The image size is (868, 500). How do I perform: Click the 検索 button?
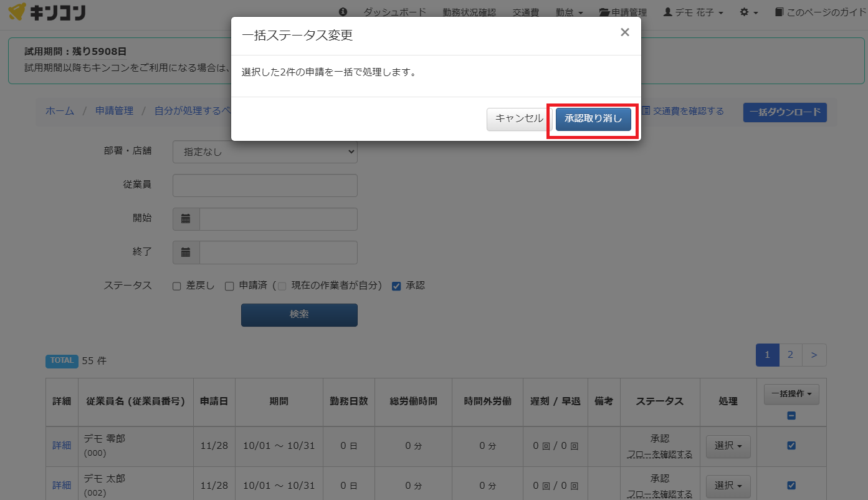(x=299, y=315)
